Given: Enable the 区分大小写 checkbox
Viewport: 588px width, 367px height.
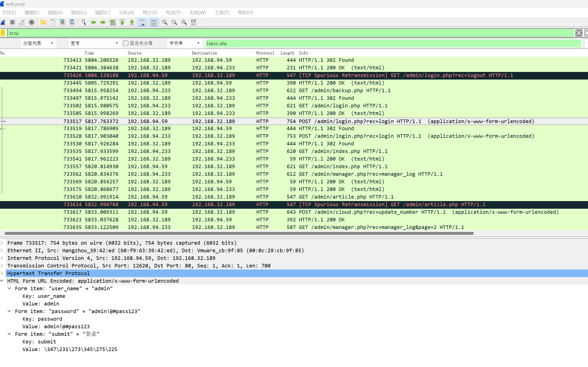Looking at the screenshot, I should (126, 43).
